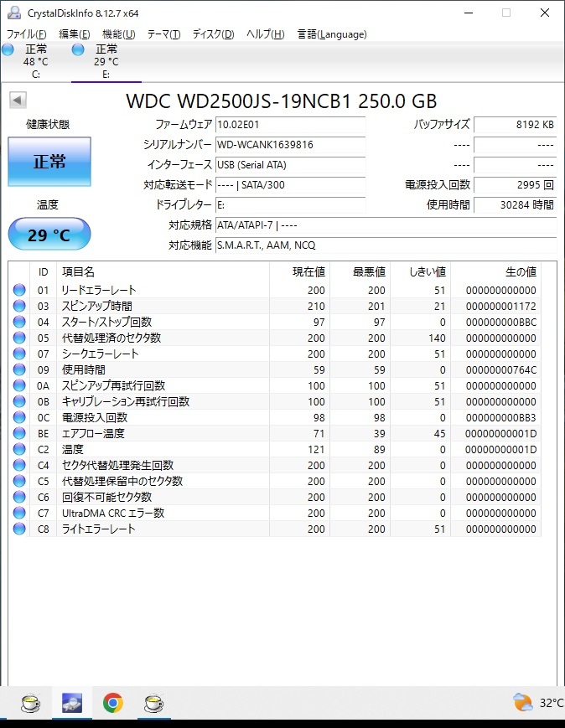Click the standard field ATA/ATAPI-7
This screenshot has height=728, width=565.
click(386, 225)
